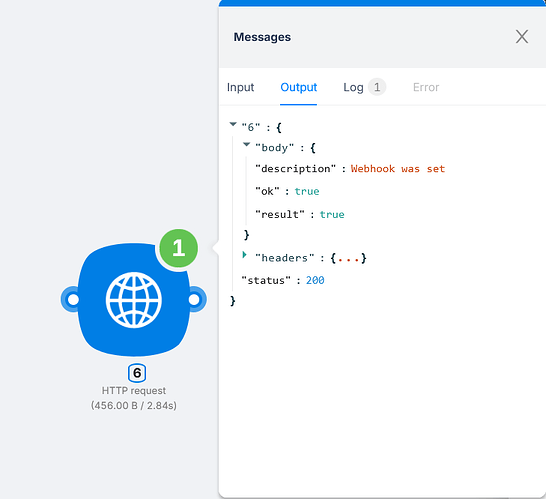
Task: Collapse the "body" object node
Action: [x=247, y=145]
